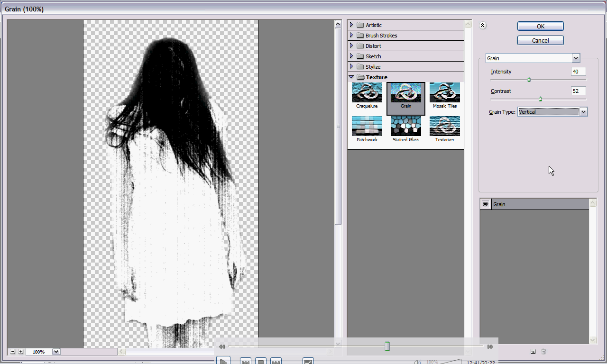Image resolution: width=607 pixels, height=364 pixels.
Task: Click the Distort folder label
Action: (x=373, y=46)
